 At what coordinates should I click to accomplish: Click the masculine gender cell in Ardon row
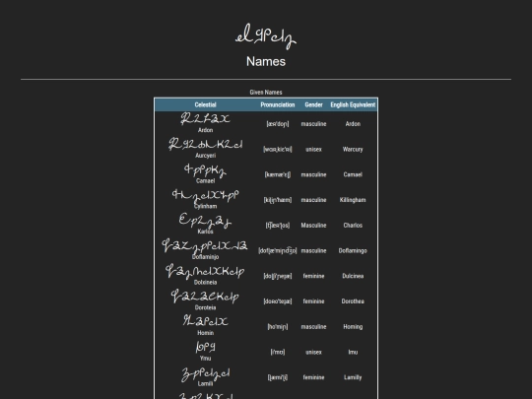click(313, 124)
